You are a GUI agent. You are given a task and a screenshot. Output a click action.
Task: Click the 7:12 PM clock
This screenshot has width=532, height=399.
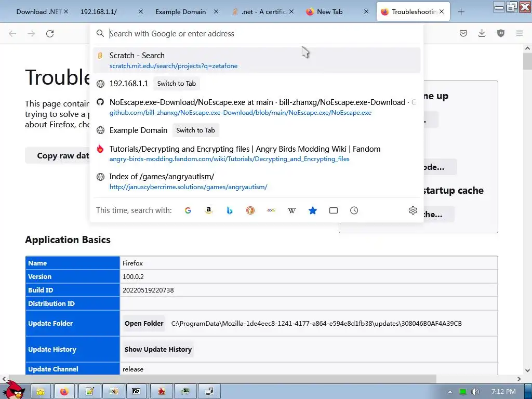[503, 392]
